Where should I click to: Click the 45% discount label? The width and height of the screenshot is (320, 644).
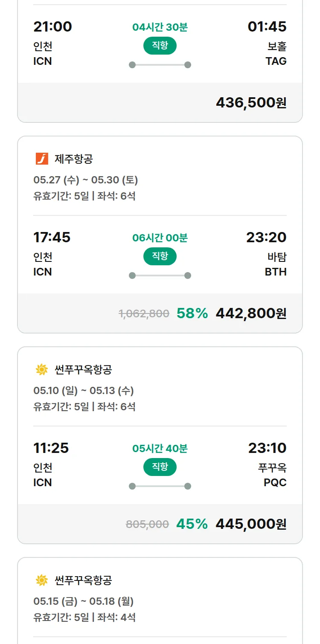tap(192, 524)
